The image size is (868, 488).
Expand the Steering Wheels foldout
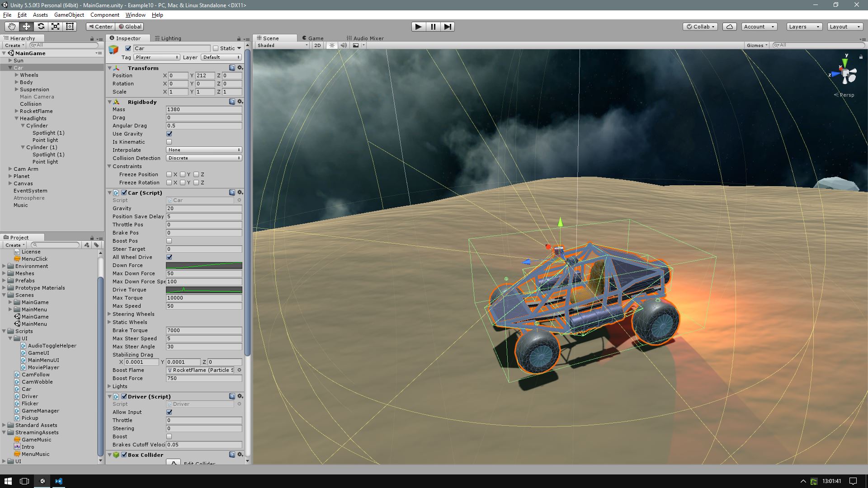point(109,314)
